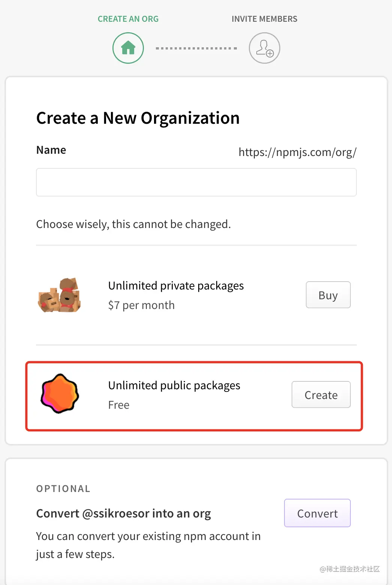
Task: Click the "$7 per month" price text
Action: 141,305
